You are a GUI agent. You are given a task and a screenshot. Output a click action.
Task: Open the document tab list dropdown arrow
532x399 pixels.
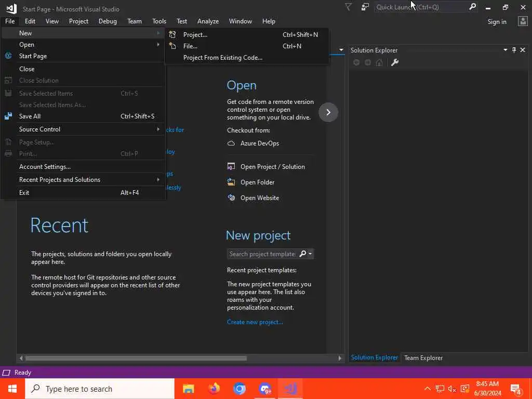point(341,50)
